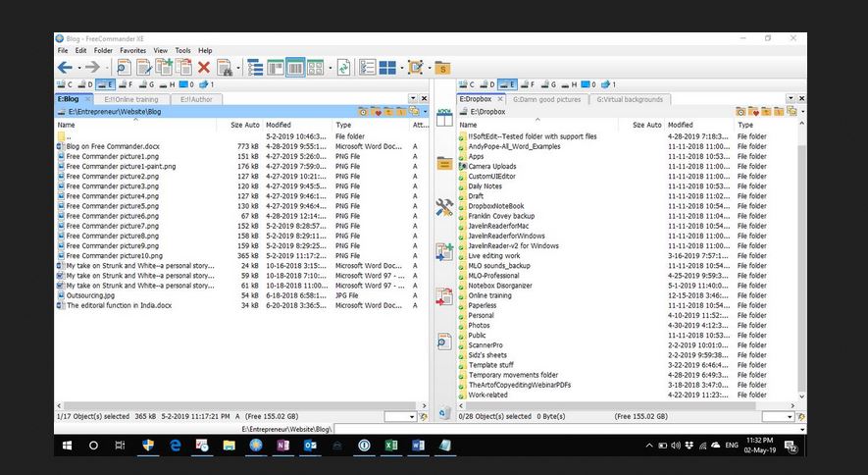Screen dimensions: 868x475
Task: Open the left panel tab list dropdown
Action: (413, 98)
